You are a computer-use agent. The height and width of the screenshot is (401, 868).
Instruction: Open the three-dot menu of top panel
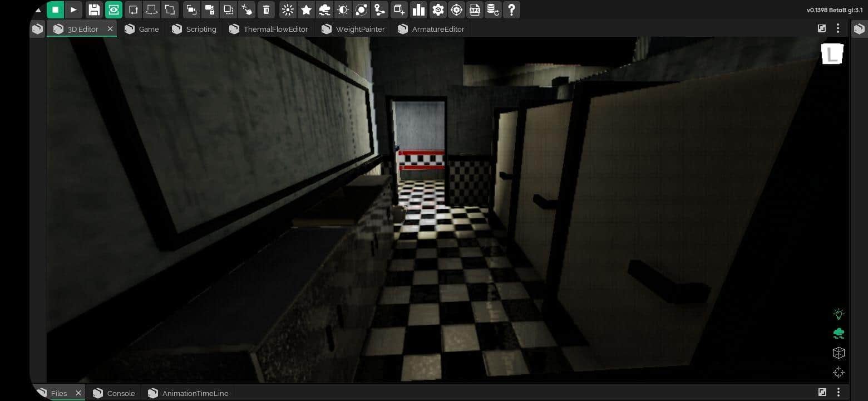(838, 29)
